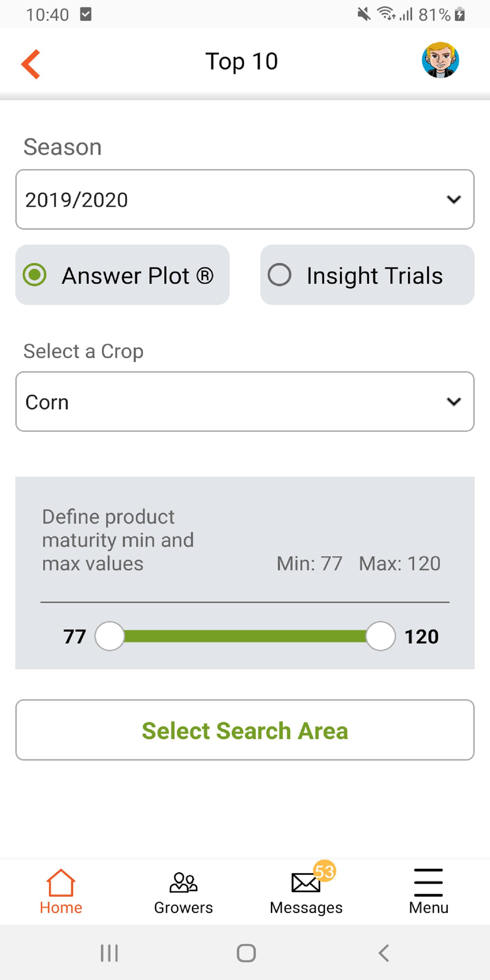Tap the Android recent apps icon
The width and height of the screenshot is (490, 980).
[x=109, y=953]
